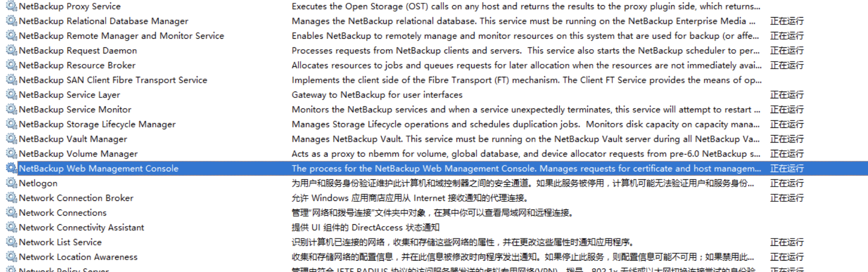This screenshot has width=868, height=272.
Task: Click the description of NetBackup Service Layer
Action: (377, 95)
